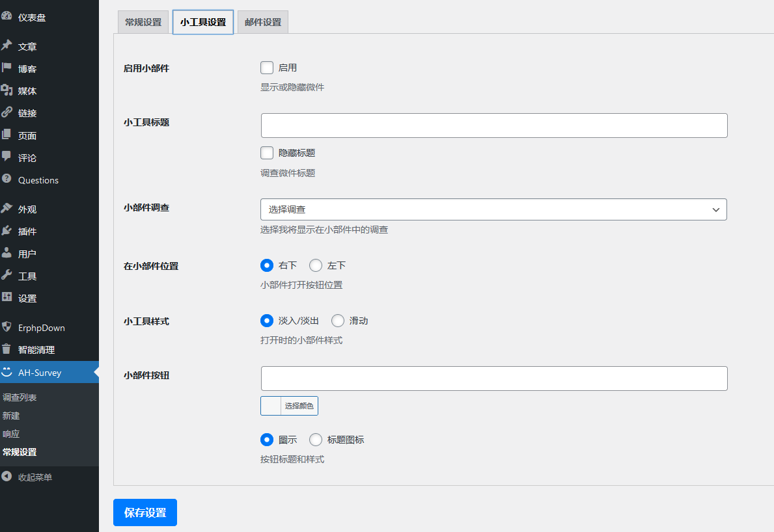Click the shield icon for ErphpDown
The image size is (774, 532).
coord(7,327)
